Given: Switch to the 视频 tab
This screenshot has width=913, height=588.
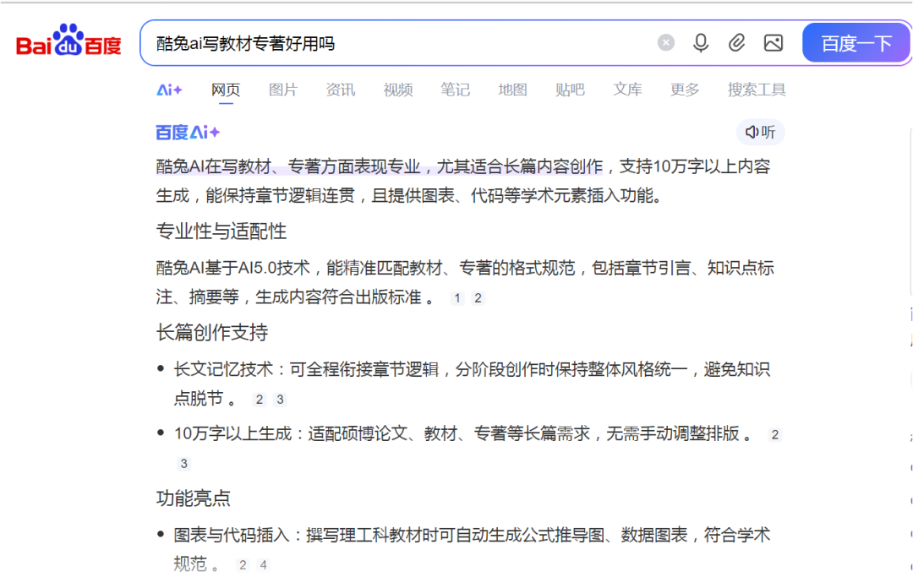Looking at the screenshot, I should [x=397, y=90].
